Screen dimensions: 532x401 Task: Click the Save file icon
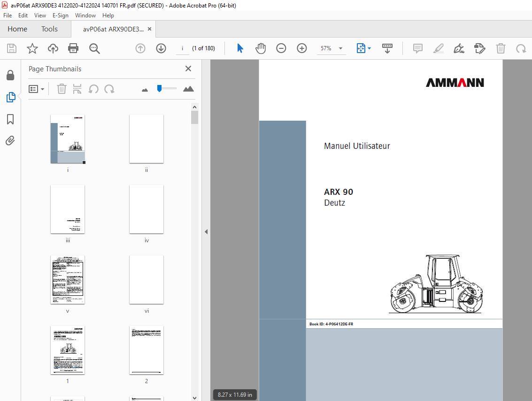point(12,48)
